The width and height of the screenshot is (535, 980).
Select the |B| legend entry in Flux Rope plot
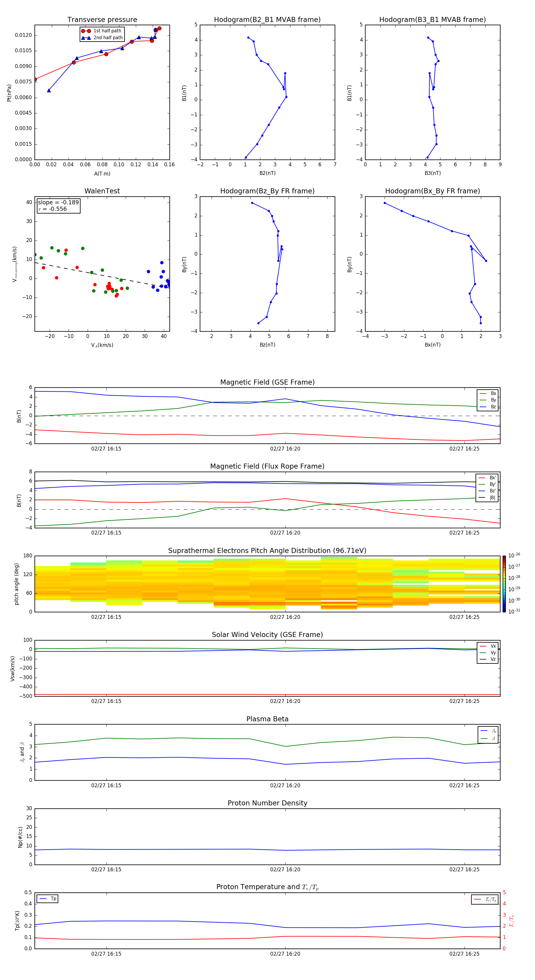pyautogui.click(x=487, y=498)
